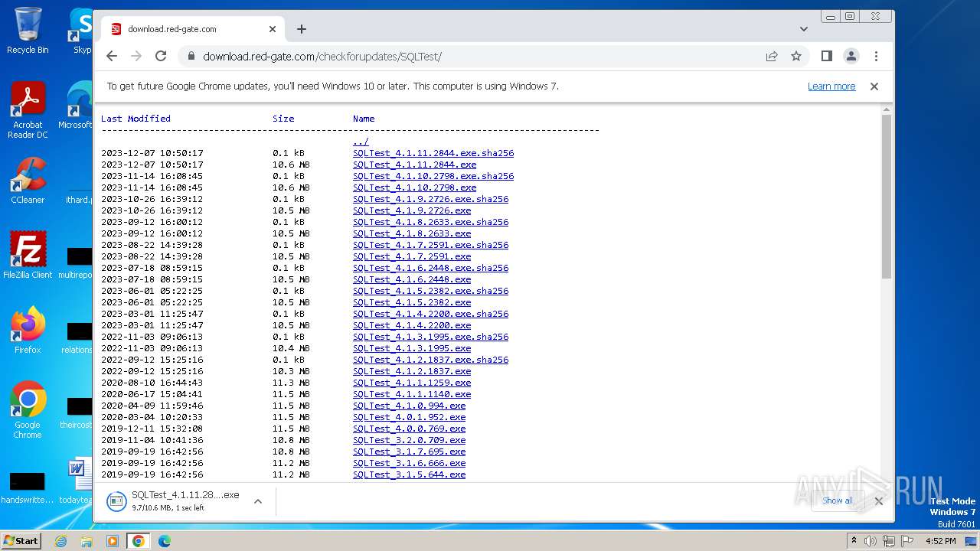Screen dimensions: 980x551
Task: Open Internet Explorer from taskbar
Action: point(60,541)
